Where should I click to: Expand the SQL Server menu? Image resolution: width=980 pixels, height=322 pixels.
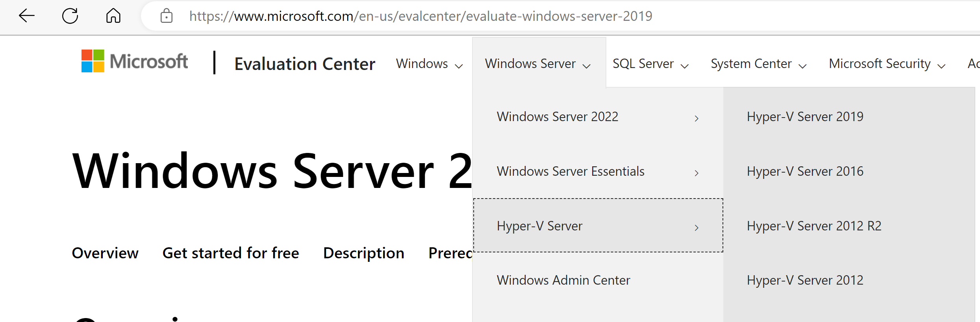pyautogui.click(x=650, y=64)
